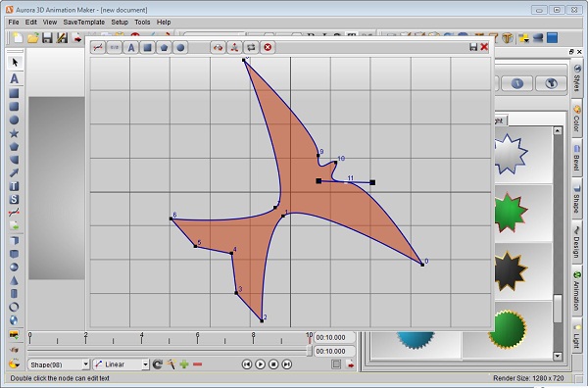Click the new document icon

pyautogui.click(x=18, y=38)
